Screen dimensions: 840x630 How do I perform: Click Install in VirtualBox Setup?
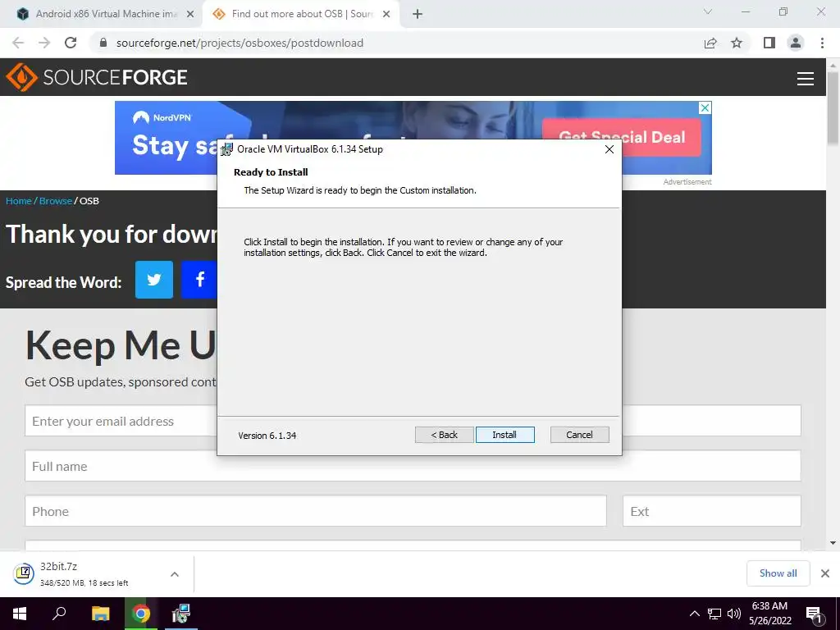504,435
